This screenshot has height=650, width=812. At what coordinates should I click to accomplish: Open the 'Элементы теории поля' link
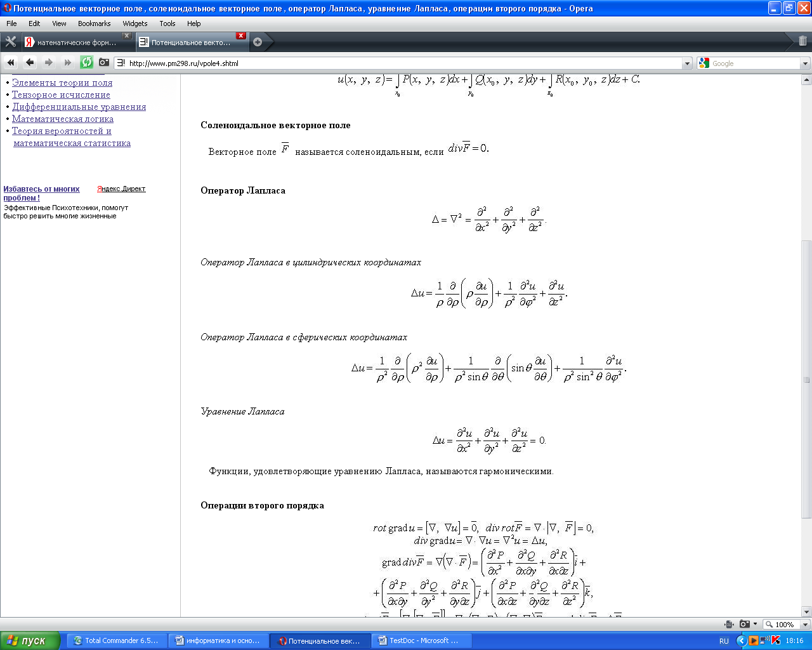[62, 83]
